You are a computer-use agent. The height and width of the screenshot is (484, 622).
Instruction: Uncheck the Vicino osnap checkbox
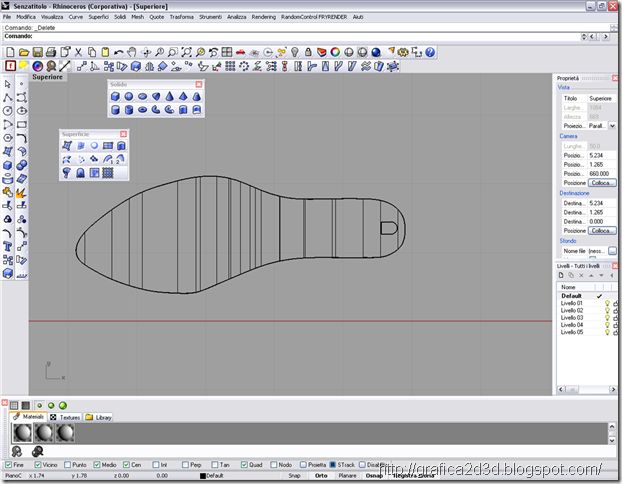tap(38, 465)
